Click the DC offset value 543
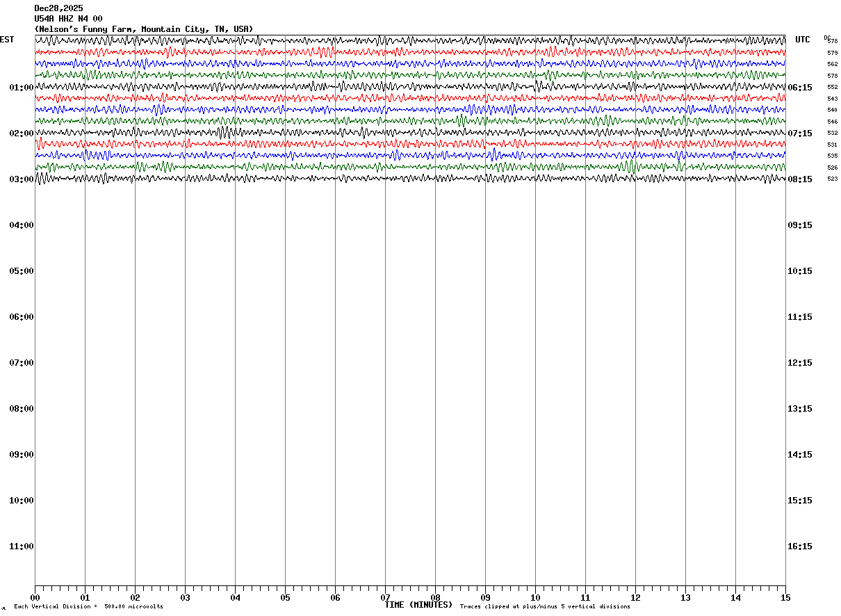The image size is (841, 616). (x=833, y=99)
